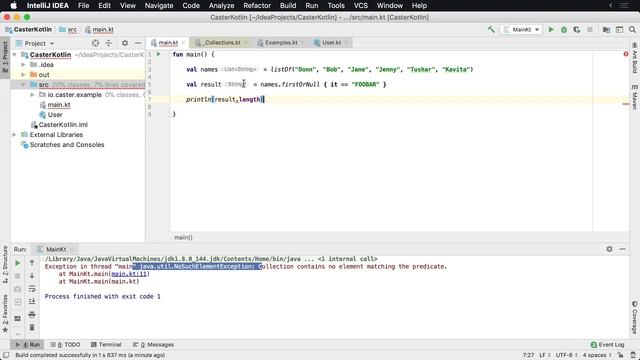The width and height of the screenshot is (640, 360).
Task: Collapse all in the Project panel
Action: click(x=109, y=43)
